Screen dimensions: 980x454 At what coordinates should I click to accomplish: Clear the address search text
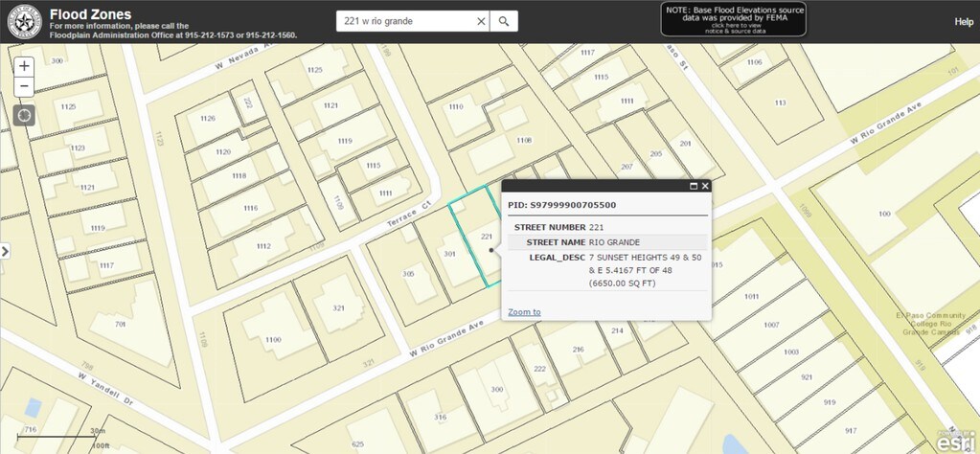pos(481,21)
